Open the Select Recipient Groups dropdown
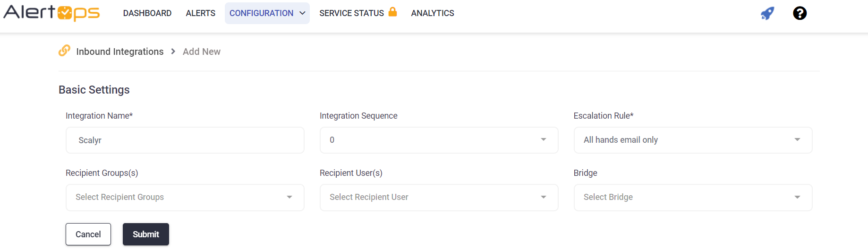Viewport: 868px width, 251px height. tap(185, 197)
